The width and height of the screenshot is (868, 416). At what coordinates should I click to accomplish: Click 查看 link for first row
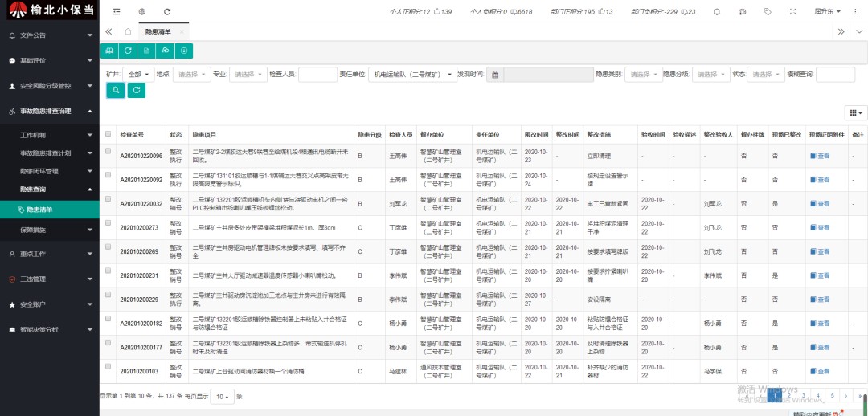(820, 157)
